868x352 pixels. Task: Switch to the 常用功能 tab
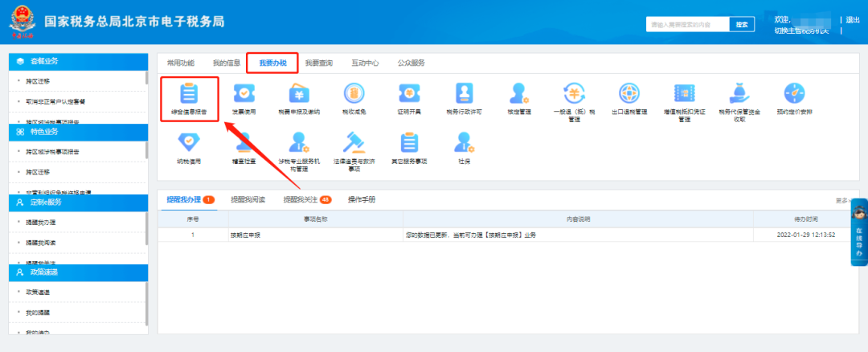(x=181, y=63)
